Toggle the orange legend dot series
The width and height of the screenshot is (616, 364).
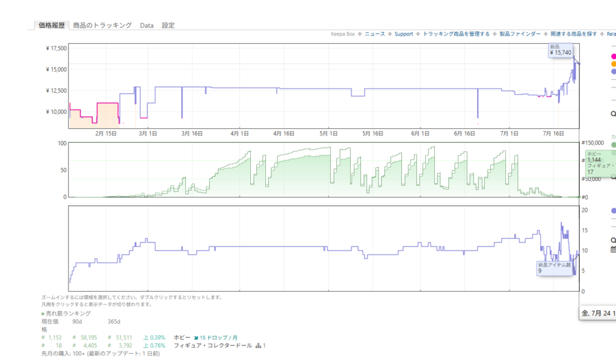(x=614, y=64)
